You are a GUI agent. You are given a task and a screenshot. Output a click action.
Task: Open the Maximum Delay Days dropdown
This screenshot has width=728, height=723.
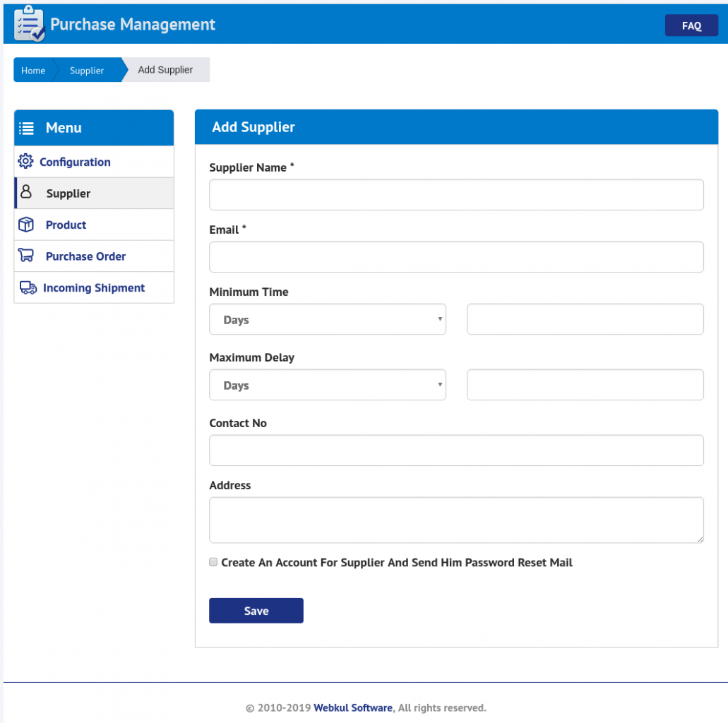pos(328,385)
